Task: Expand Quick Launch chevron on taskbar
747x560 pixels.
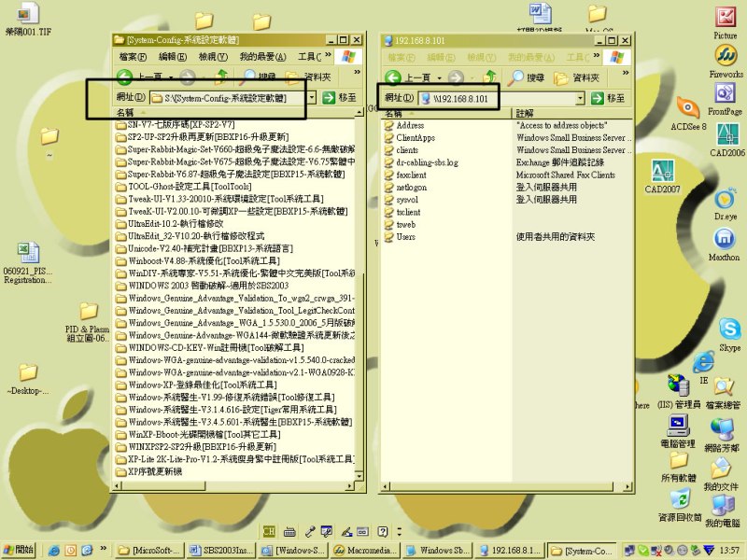Action: click(103, 549)
